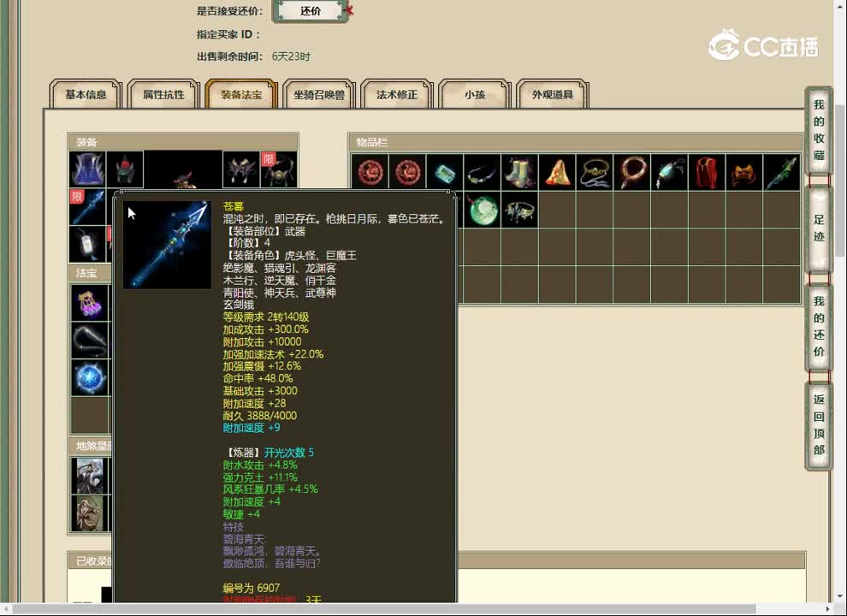Inspect the purple bell charm under 法宝
Viewport: 847px width, 616px height.
90,303
